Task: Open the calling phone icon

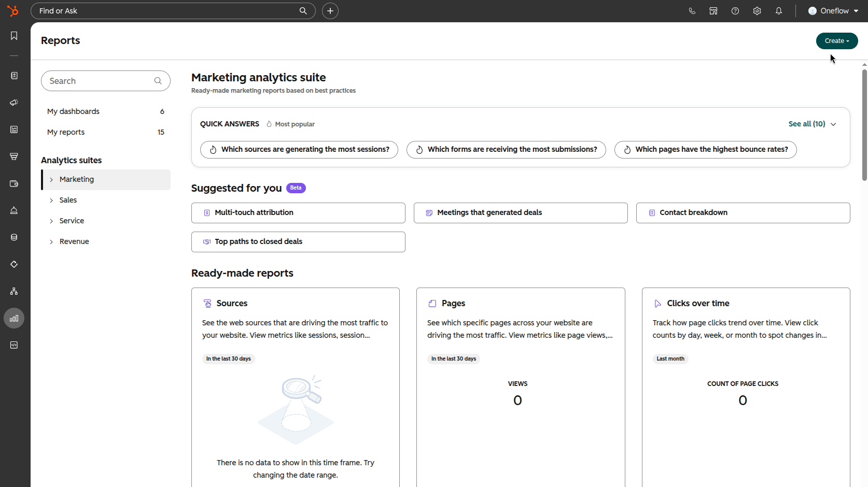Action: point(692,11)
